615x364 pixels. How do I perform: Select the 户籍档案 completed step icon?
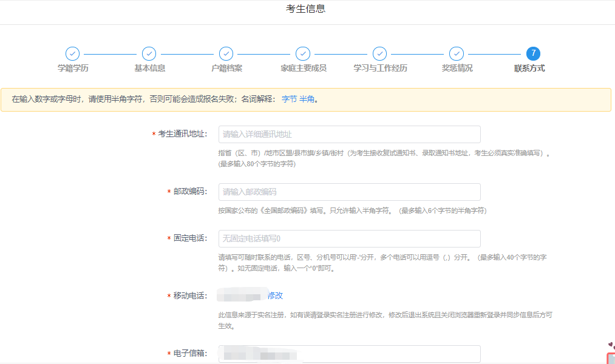click(226, 53)
